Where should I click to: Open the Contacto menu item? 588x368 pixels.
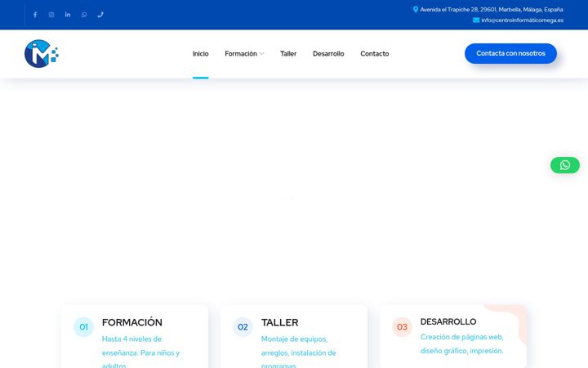pos(375,54)
